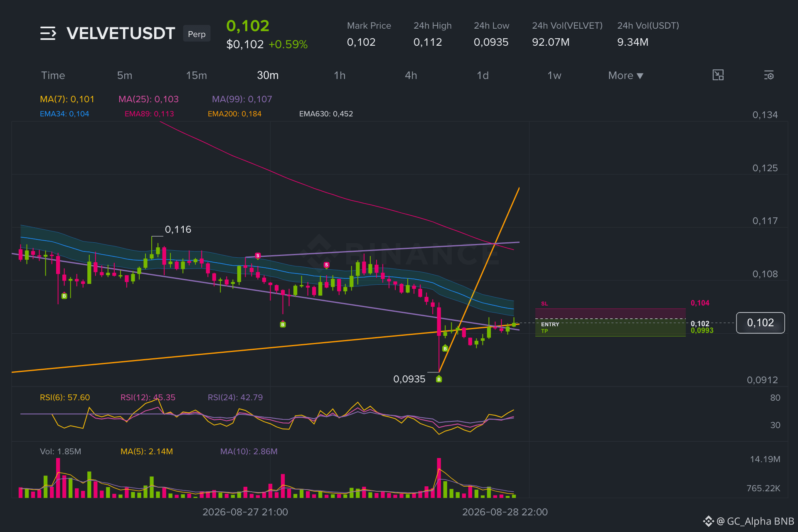Click the chart layout expand icon
Screen dimensions: 798x532
coord(718,75)
